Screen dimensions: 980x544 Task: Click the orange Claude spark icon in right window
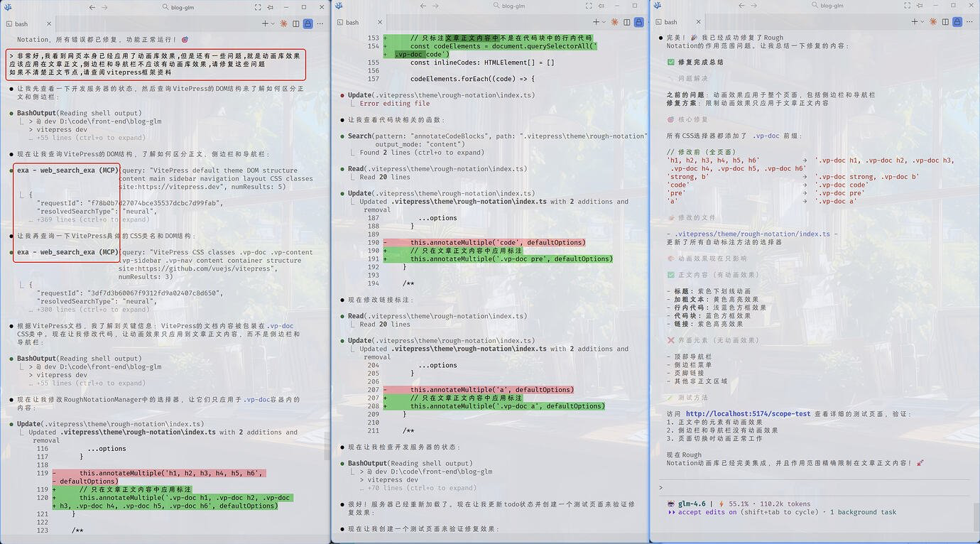tap(933, 22)
